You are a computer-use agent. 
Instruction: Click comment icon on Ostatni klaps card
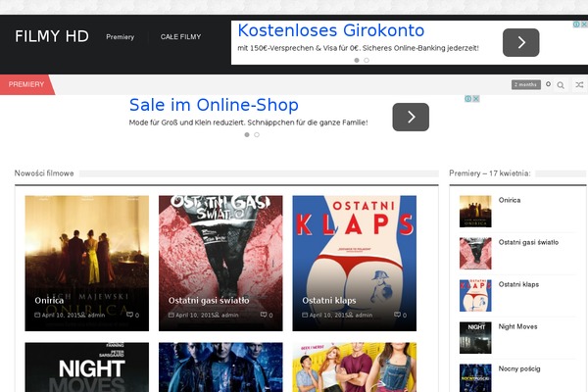click(x=398, y=315)
